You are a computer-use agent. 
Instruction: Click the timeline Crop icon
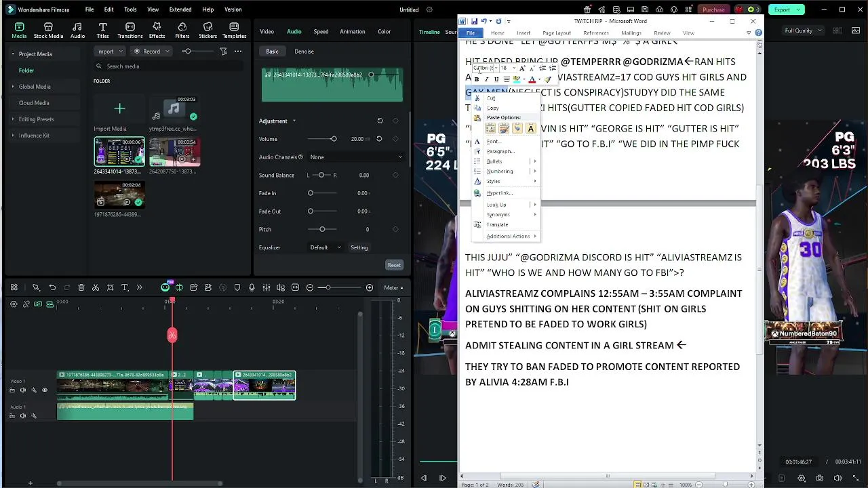coord(110,288)
